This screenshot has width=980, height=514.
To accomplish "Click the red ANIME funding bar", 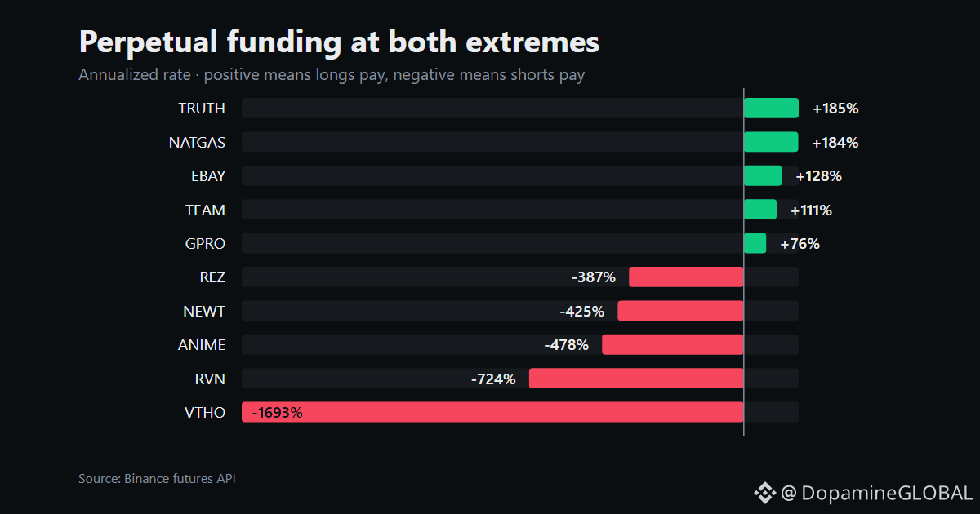I will pyautogui.click(x=673, y=344).
